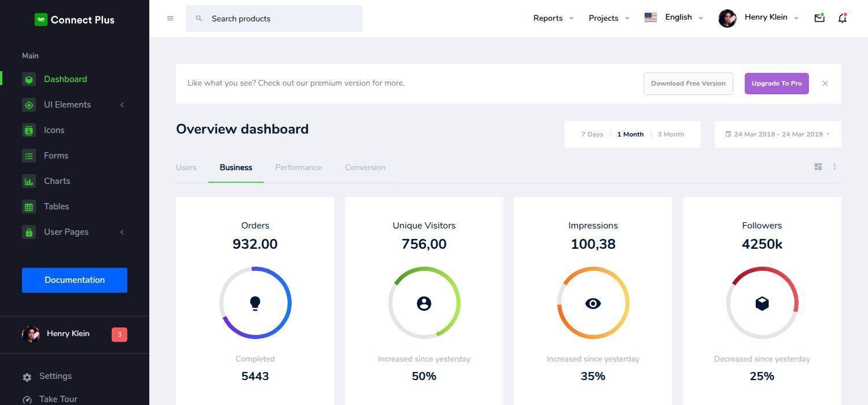The image size is (868, 405).
Task: Click the Overview dashboard heading
Action: pos(242,129)
